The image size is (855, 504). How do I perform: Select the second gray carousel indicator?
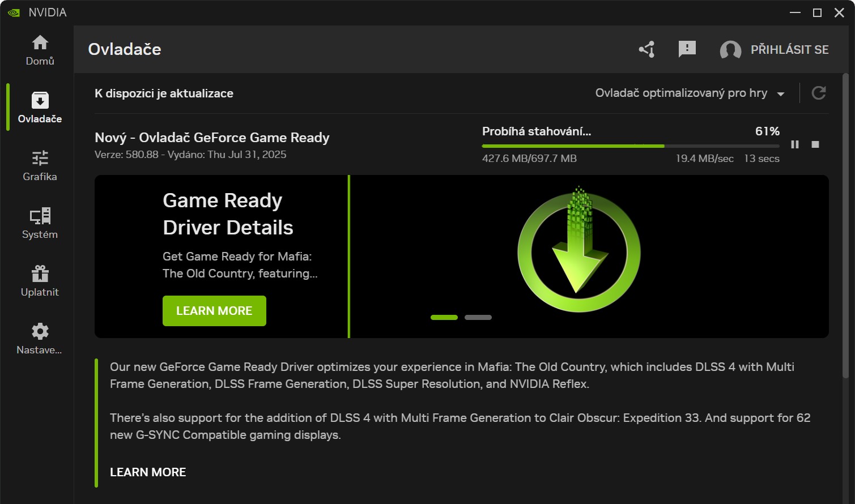click(x=478, y=318)
